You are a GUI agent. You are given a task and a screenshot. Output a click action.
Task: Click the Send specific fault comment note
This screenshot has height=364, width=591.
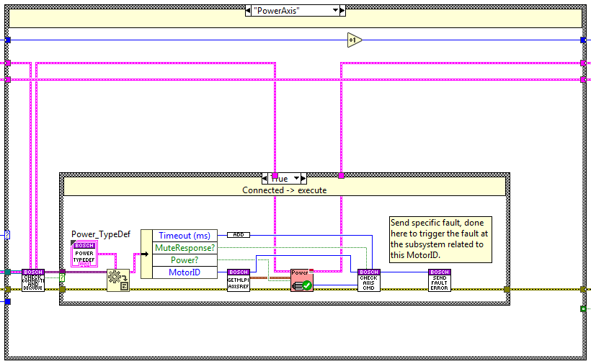click(x=440, y=239)
